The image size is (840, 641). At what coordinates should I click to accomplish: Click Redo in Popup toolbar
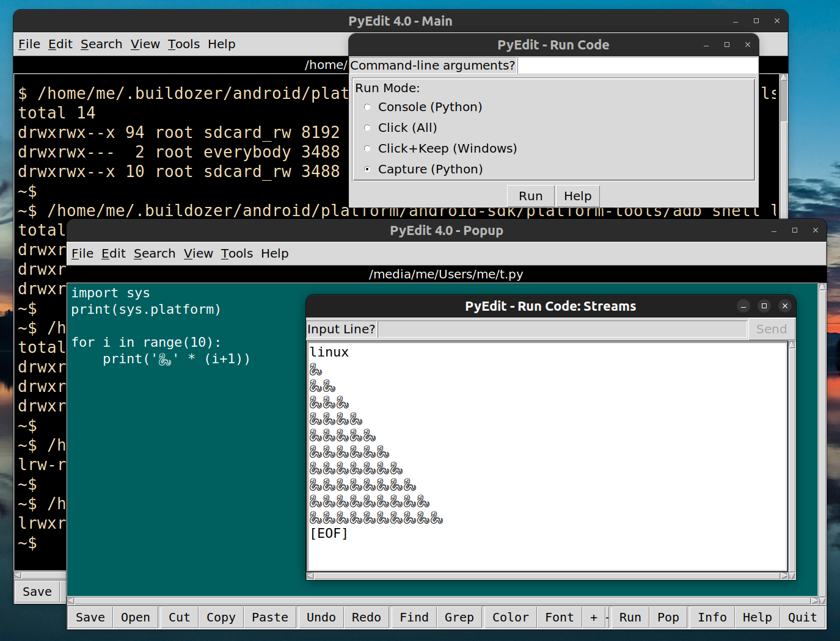tap(367, 617)
